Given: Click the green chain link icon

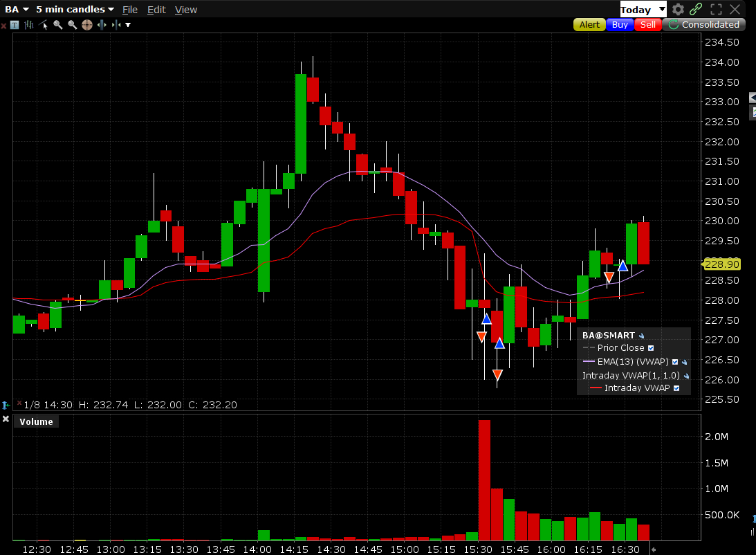Looking at the screenshot, I should 696,9.
